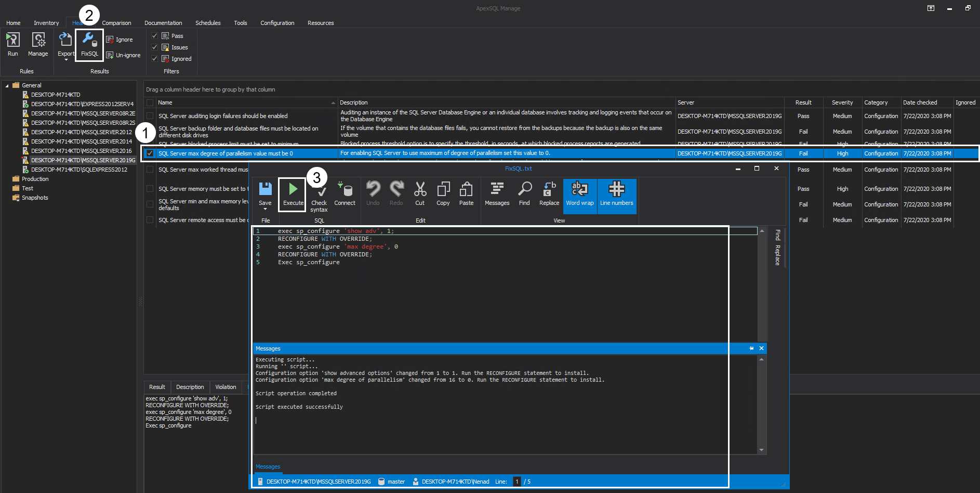Image resolution: width=980 pixels, height=493 pixels.
Task: Sort by the Severity column header
Action: pyautogui.click(x=842, y=102)
